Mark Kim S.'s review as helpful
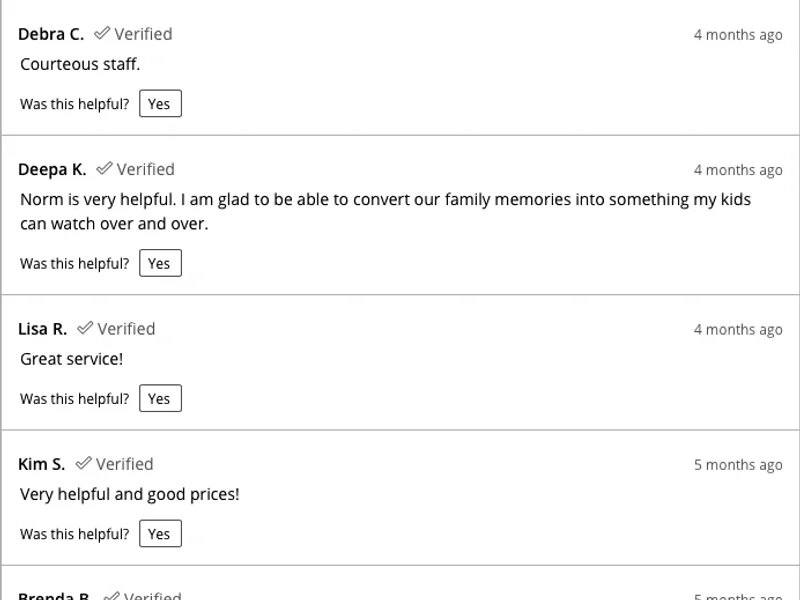This screenshot has width=800, height=600. point(160,534)
